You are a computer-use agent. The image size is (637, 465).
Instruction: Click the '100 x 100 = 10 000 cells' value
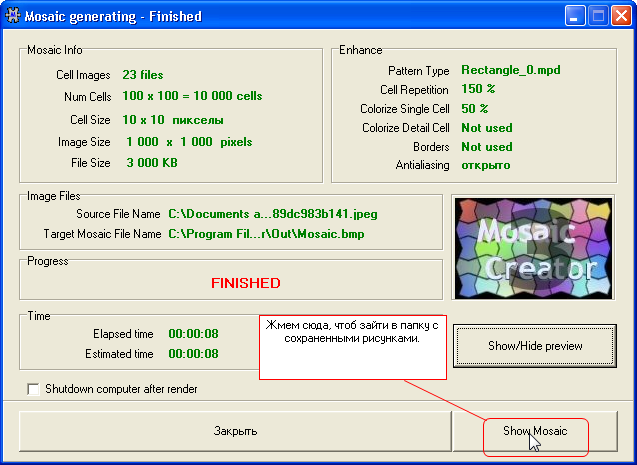(193, 96)
